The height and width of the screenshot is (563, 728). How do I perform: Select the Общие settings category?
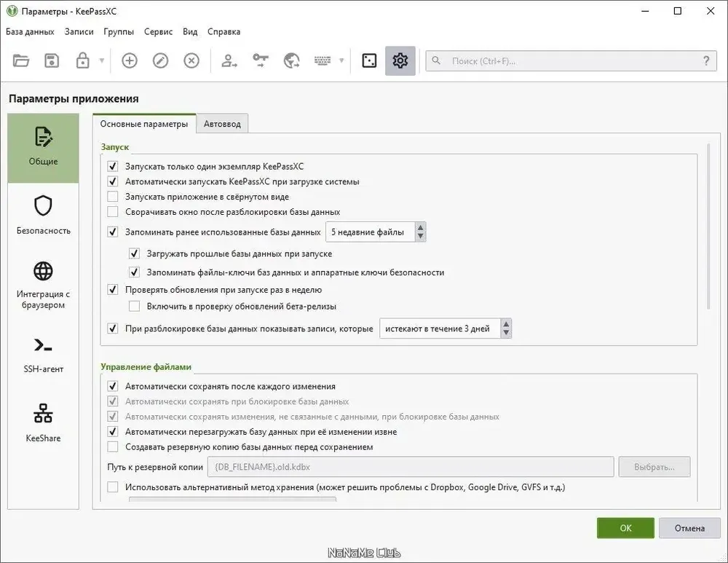click(x=43, y=148)
